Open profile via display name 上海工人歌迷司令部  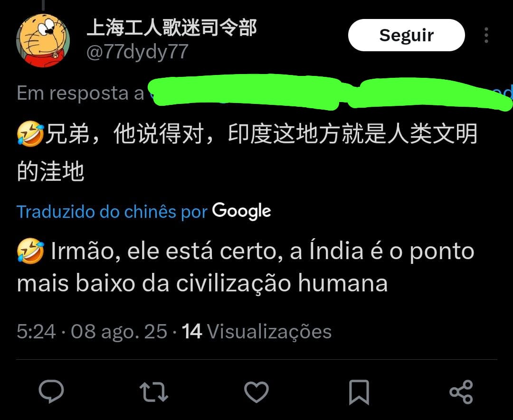point(172,28)
